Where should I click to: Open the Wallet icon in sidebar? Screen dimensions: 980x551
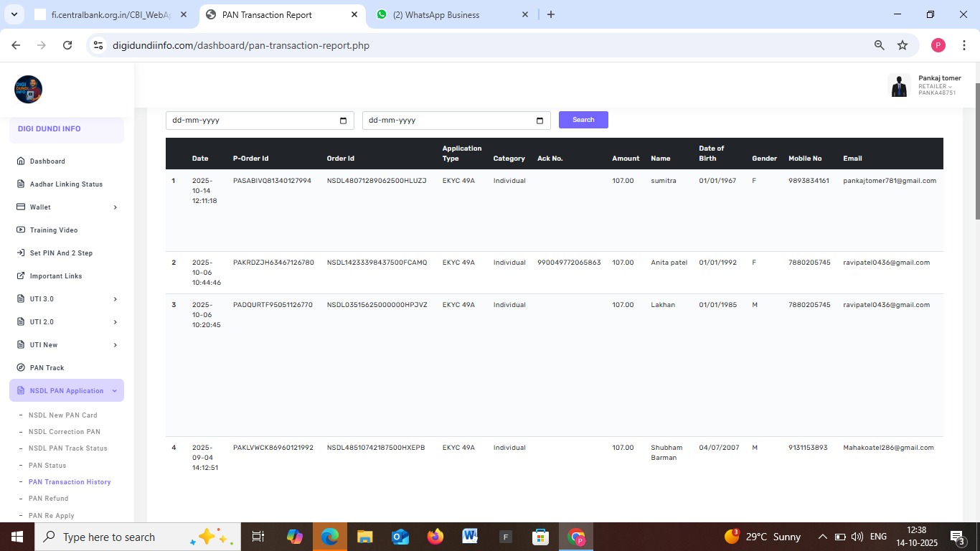[x=21, y=207]
